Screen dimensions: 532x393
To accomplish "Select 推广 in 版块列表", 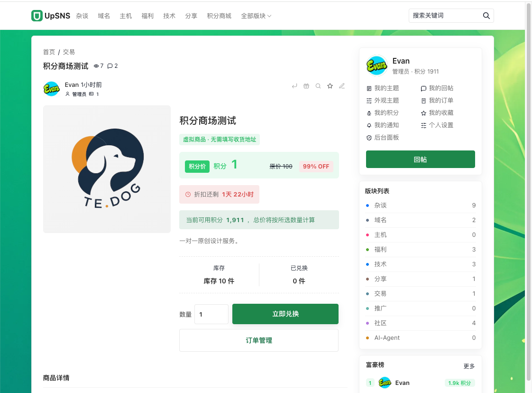I will coord(421,309).
